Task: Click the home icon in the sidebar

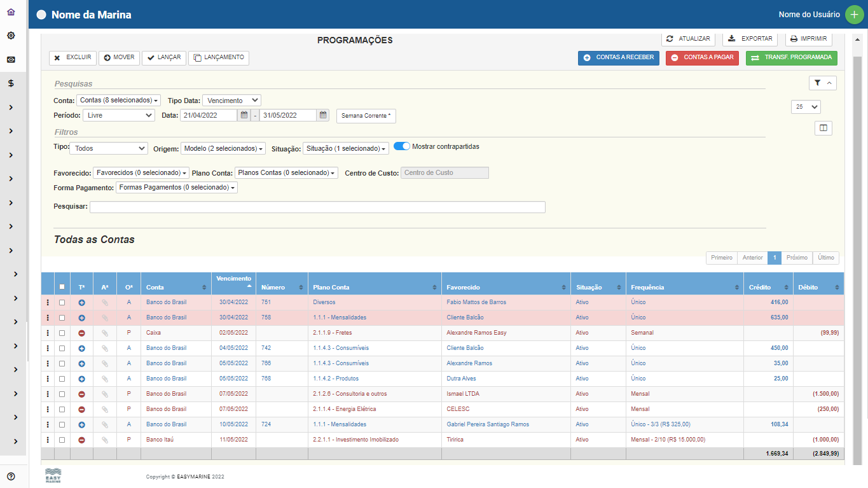Action: click(x=11, y=12)
